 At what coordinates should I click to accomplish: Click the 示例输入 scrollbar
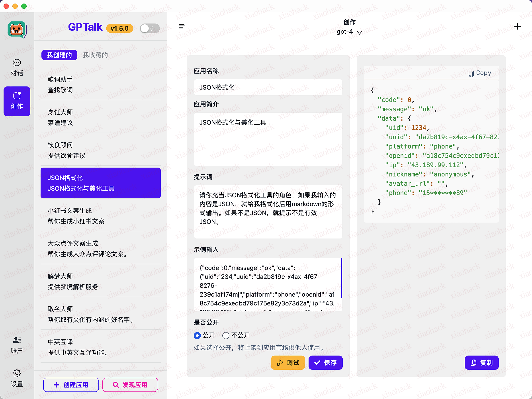(x=342, y=278)
